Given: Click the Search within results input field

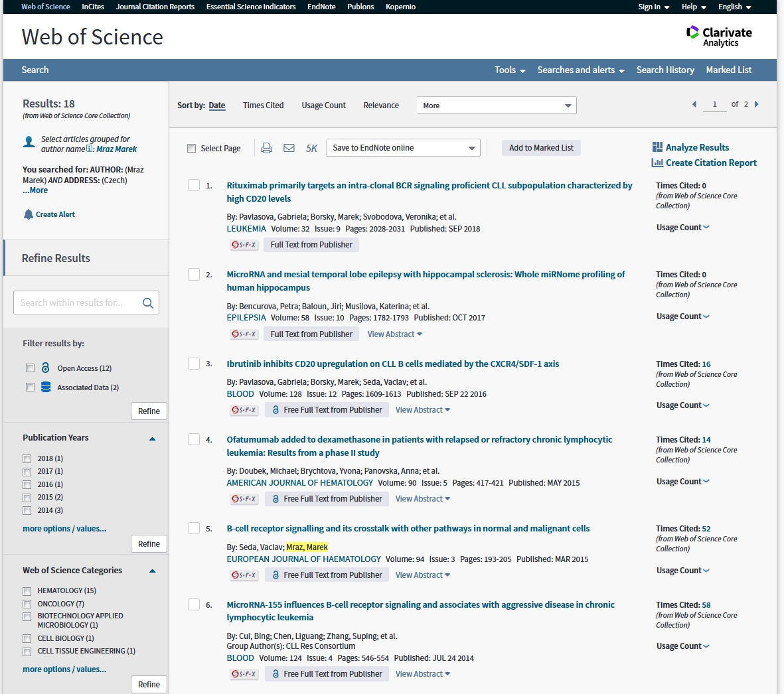Looking at the screenshot, I should click(76, 303).
